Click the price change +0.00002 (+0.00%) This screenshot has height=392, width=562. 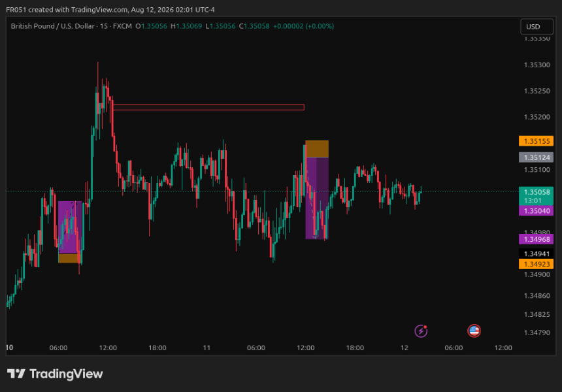click(304, 26)
